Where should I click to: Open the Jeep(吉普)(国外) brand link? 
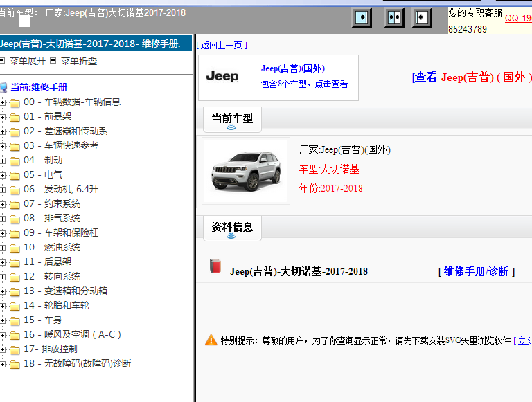293,68
